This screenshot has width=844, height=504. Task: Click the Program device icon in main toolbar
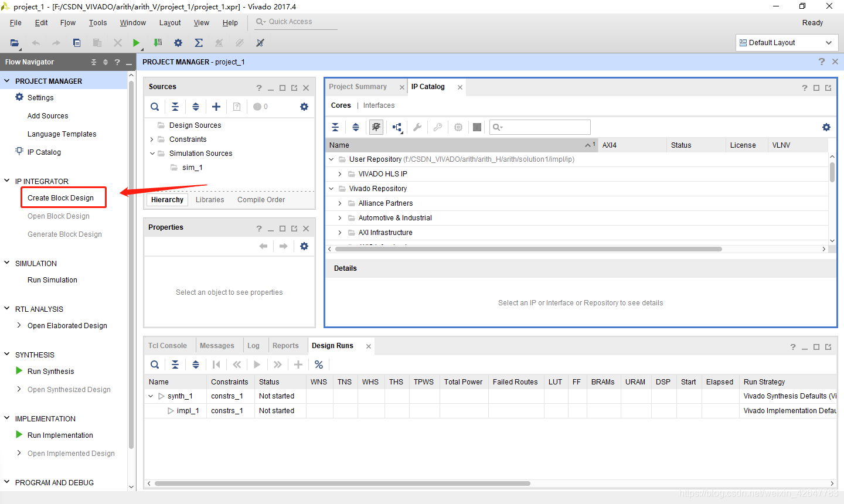158,43
